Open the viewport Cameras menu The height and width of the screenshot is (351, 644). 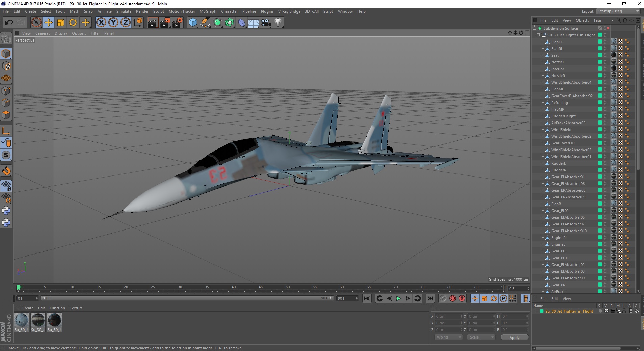point(43,33)
